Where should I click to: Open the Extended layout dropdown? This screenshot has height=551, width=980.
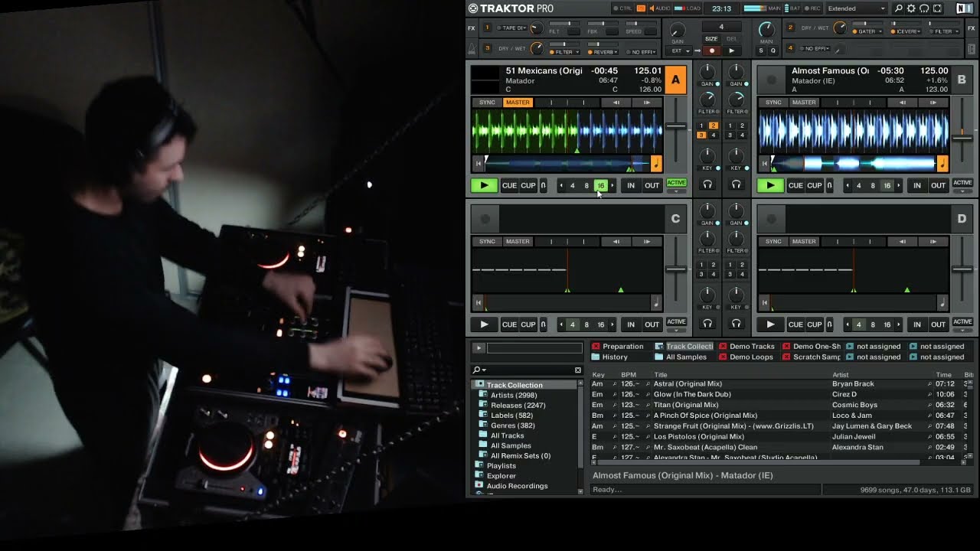(856, 8)
